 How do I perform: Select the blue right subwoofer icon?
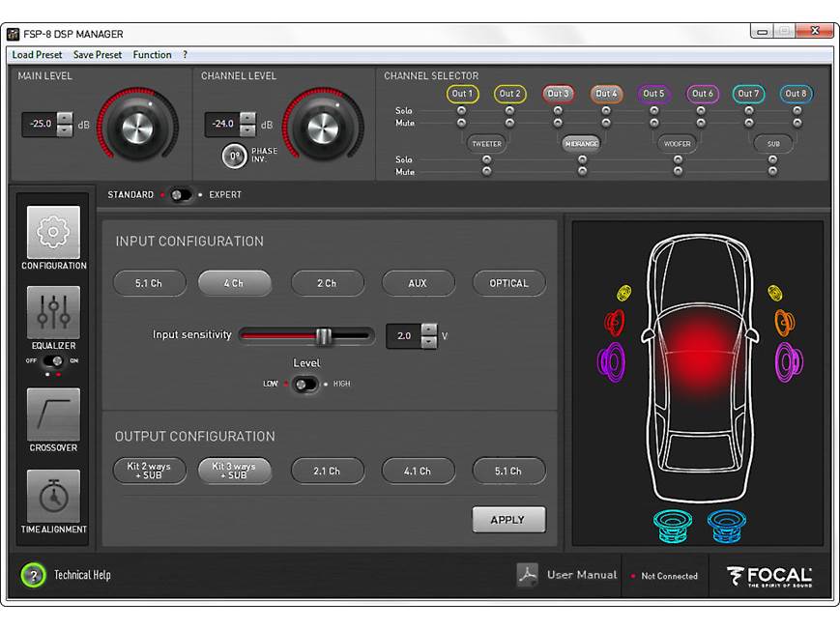point(727,526)
